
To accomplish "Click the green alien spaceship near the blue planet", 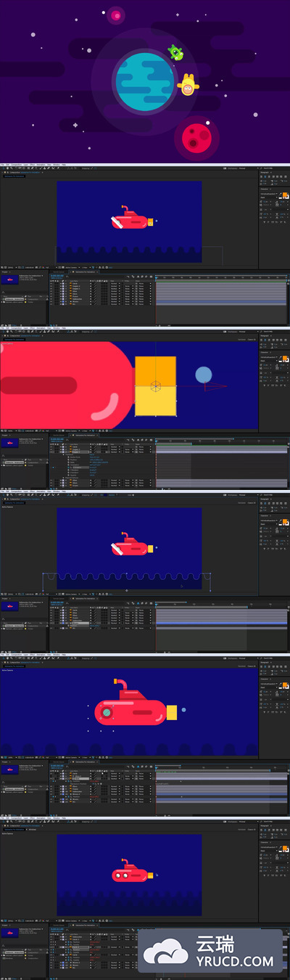I will pos(175,52).
